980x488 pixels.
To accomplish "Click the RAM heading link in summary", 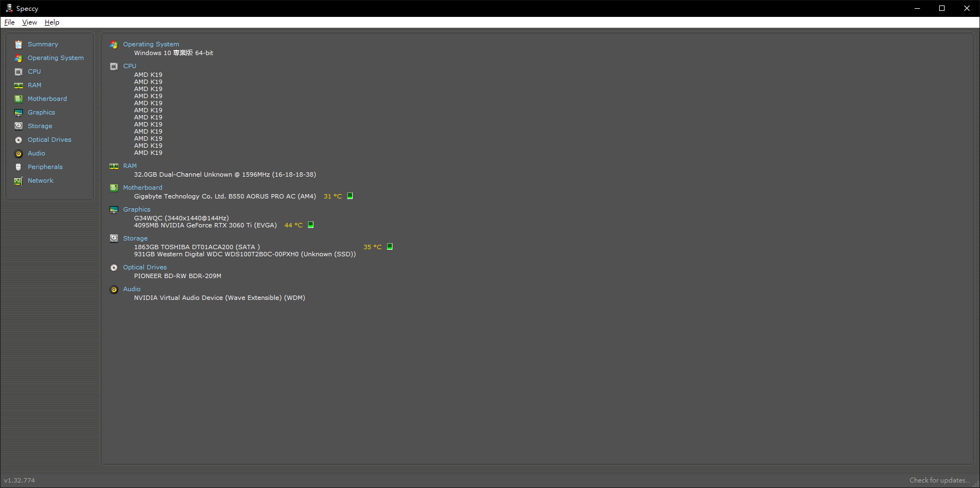I will (x=130, y=166).
